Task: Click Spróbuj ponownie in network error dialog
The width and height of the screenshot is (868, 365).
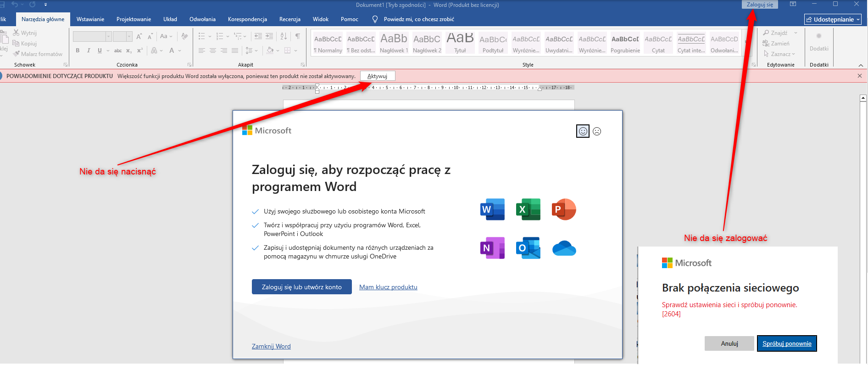Action: 787,343
